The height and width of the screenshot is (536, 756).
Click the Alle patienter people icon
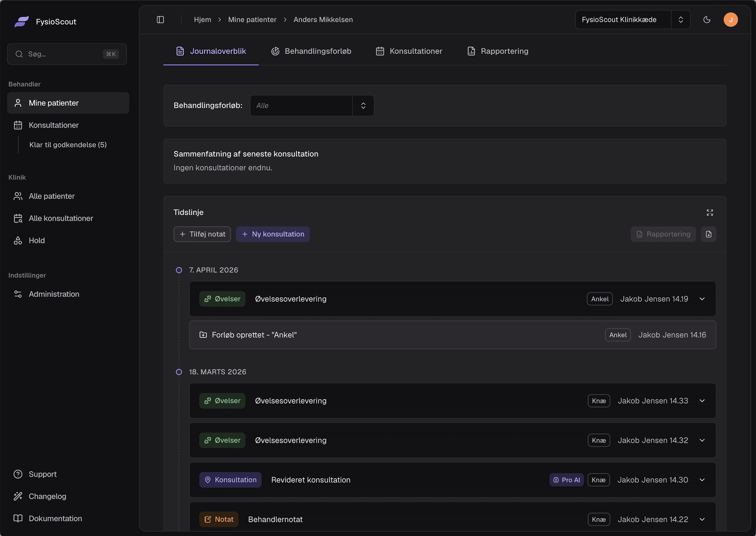[x=18, y=196]
